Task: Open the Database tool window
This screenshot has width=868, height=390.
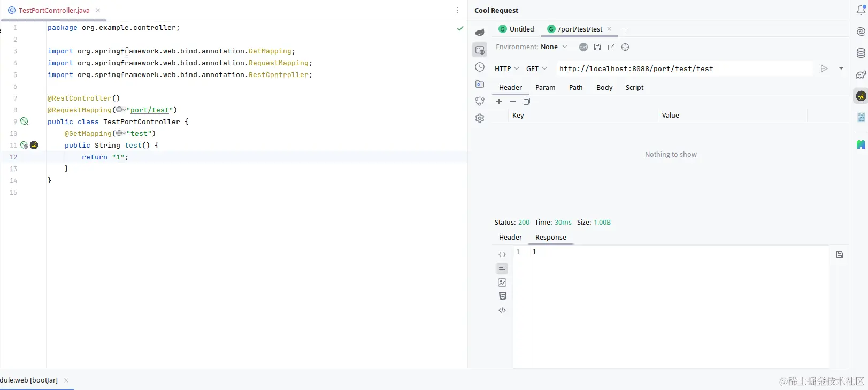Action: coord(861,53)
